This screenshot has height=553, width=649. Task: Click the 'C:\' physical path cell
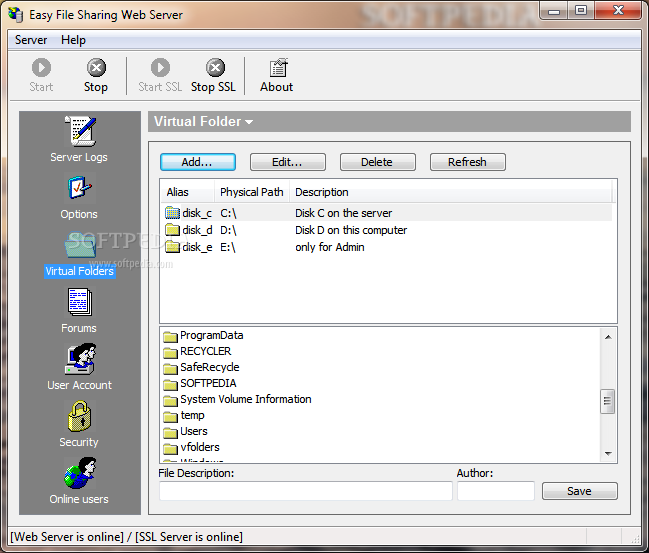pyautogui.click(x=228, y=213)
